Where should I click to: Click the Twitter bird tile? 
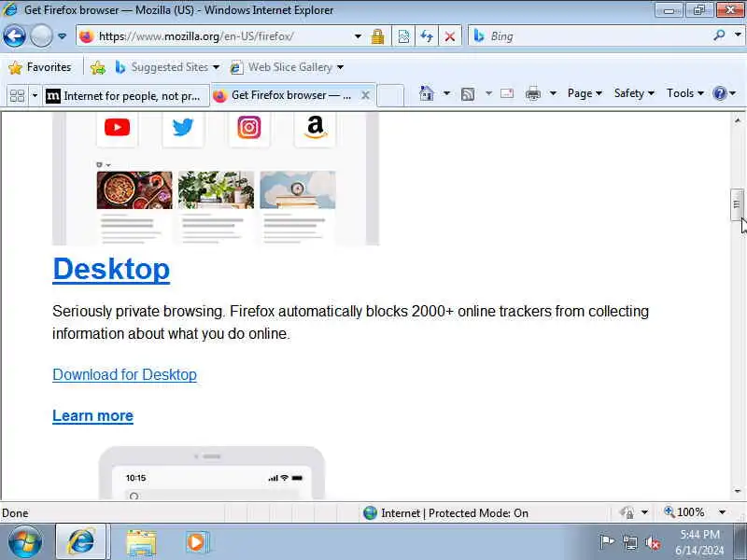coord(183,128)
